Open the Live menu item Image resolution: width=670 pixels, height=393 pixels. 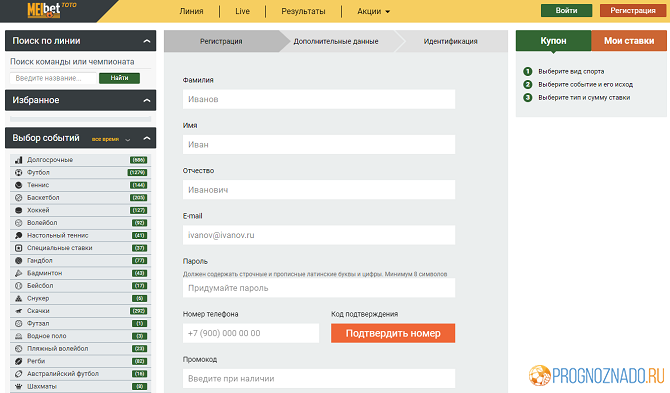point(242,12)
